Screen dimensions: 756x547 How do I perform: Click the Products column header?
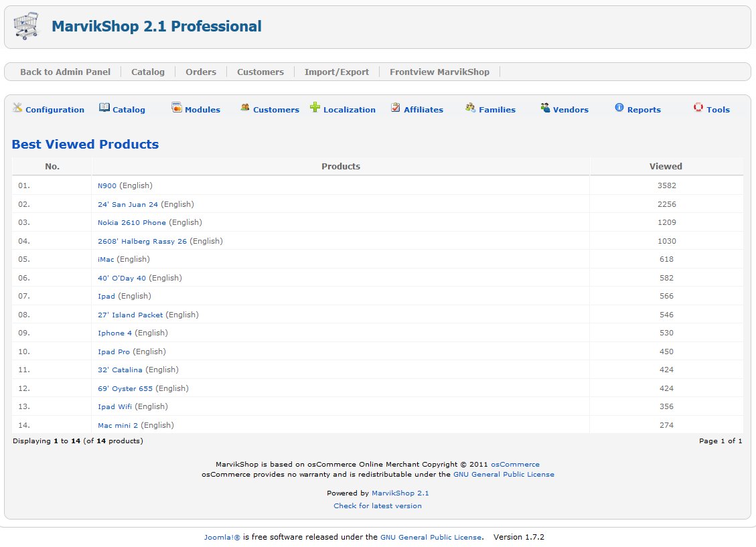341,166
